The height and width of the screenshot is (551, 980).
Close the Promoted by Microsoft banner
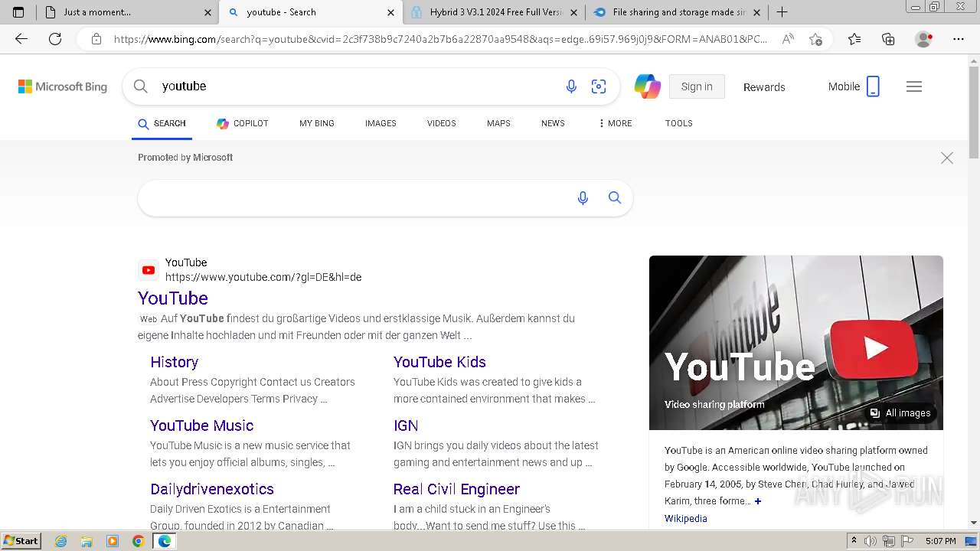point(947,158)
